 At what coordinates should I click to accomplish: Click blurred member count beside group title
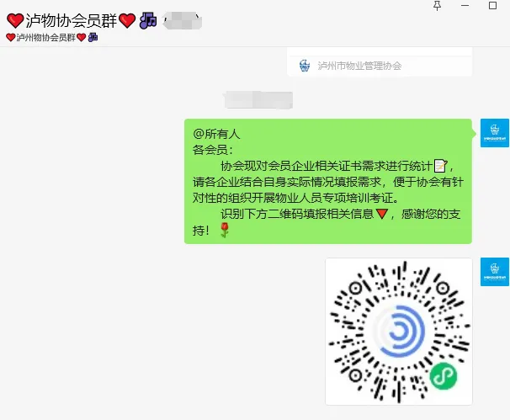(x=182, y=21)
